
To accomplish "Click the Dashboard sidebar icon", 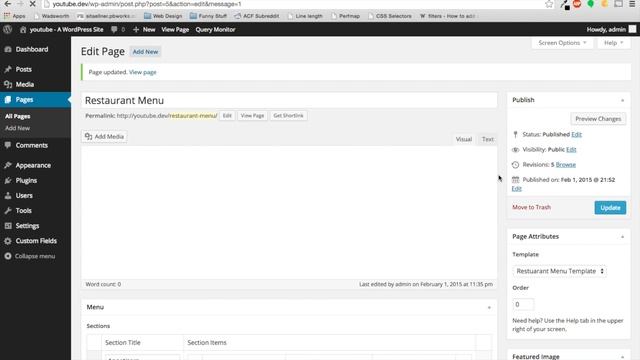I will tap(8, 49).
